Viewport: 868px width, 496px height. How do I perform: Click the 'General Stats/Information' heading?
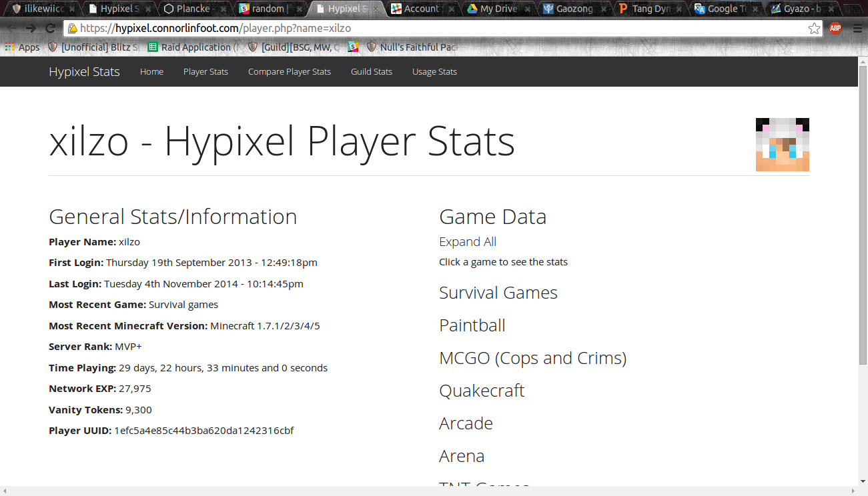pos(173,217)
